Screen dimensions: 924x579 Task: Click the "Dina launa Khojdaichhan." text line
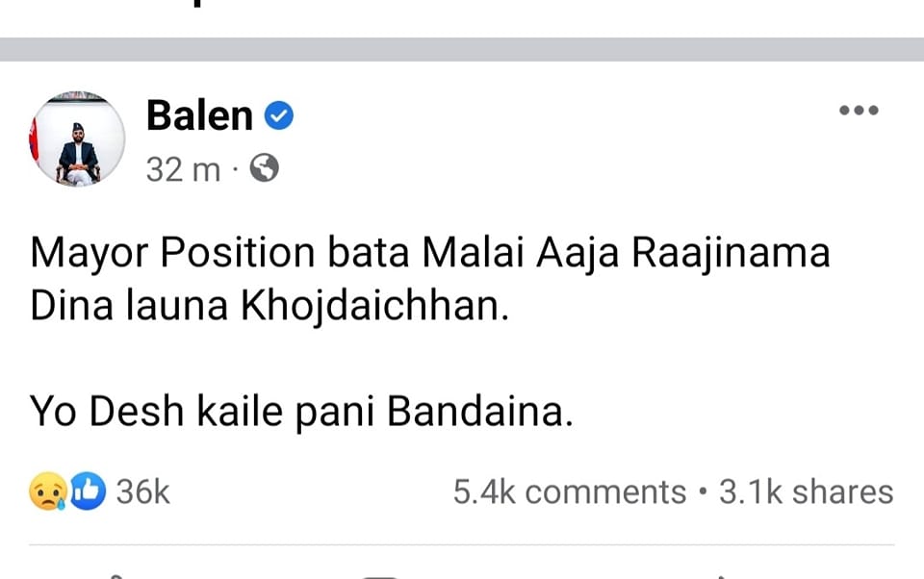269,306
